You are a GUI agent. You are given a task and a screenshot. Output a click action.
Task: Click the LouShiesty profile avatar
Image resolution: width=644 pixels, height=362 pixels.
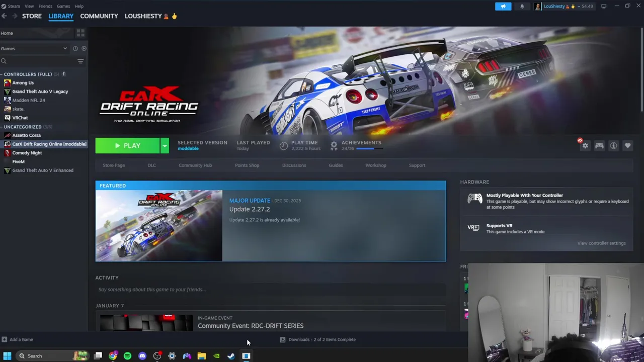click(x=538, y=6)
